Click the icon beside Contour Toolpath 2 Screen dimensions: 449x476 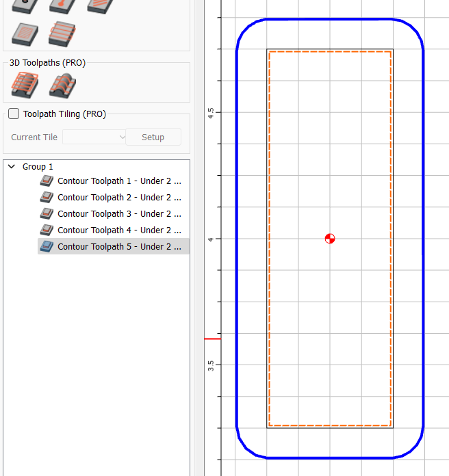(47, 198)
